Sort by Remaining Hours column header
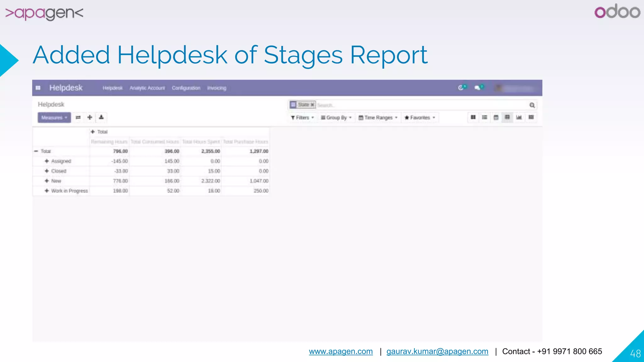The width and height of the screenshot is (644, 362). (x=109, y=142)
